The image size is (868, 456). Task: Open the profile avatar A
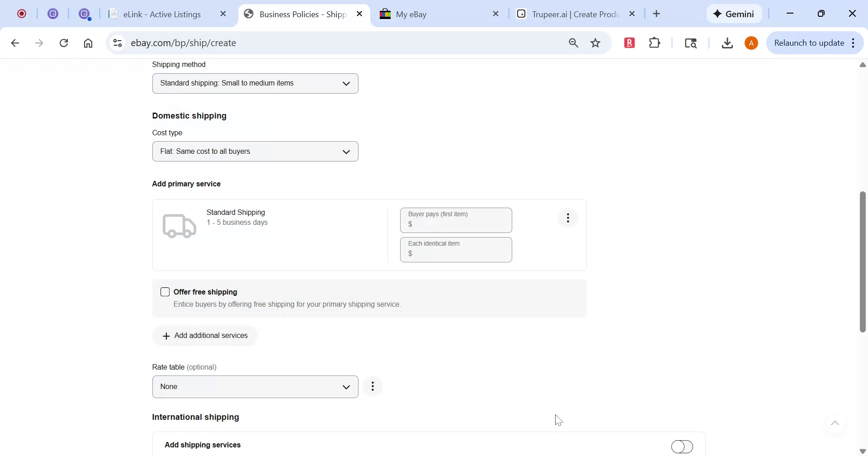pos(751,43)
